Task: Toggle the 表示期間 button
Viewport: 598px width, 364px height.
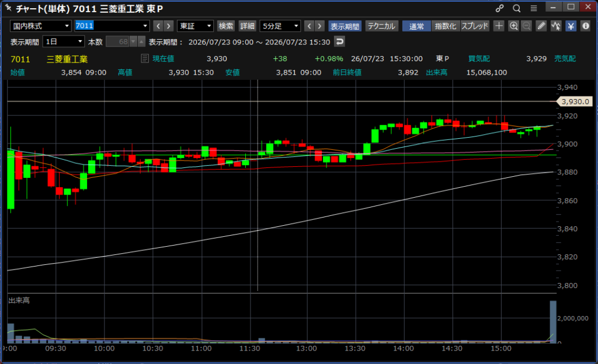Action: tap(345, 26)
